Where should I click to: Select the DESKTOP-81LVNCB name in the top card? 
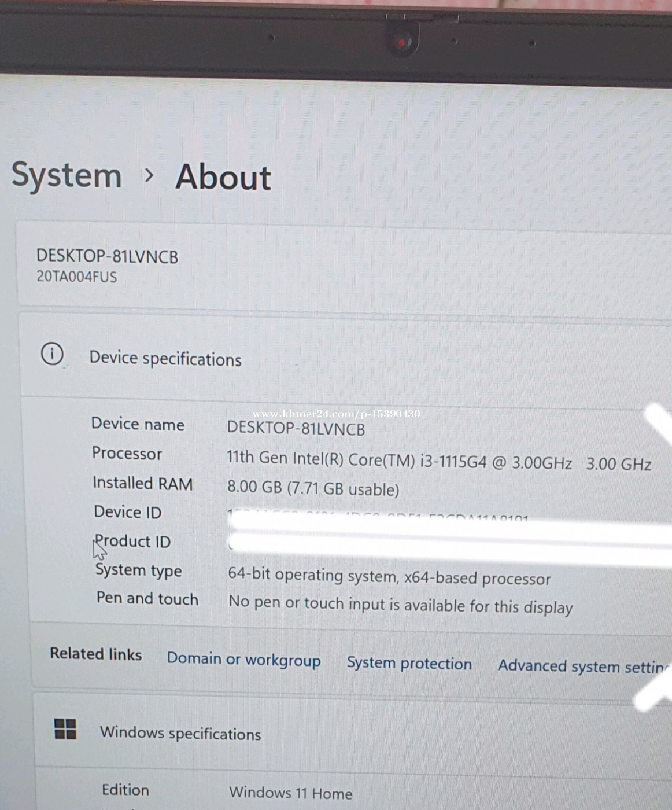coord(107,256)
